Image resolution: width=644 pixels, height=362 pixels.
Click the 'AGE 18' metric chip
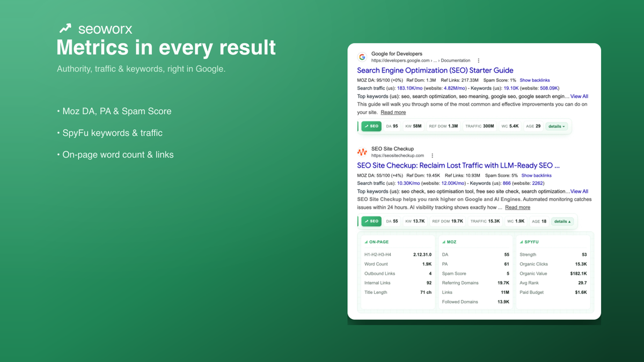tap(539, 221)
